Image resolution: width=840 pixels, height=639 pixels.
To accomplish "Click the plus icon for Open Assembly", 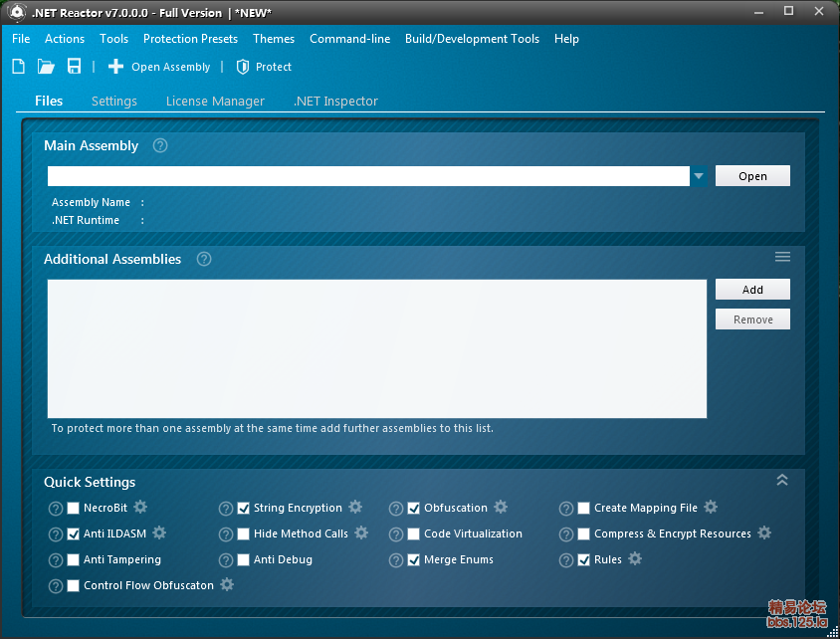I will click(115, 67).
